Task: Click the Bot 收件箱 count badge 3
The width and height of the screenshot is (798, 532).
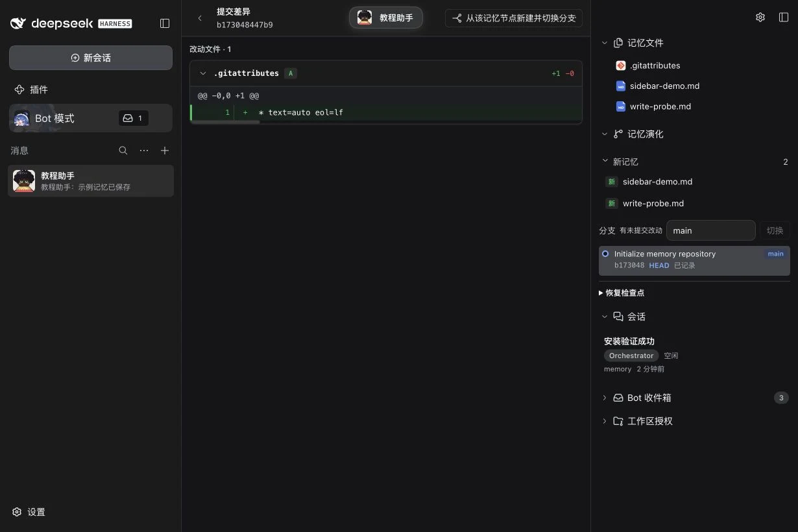Action: coord(781,398)
